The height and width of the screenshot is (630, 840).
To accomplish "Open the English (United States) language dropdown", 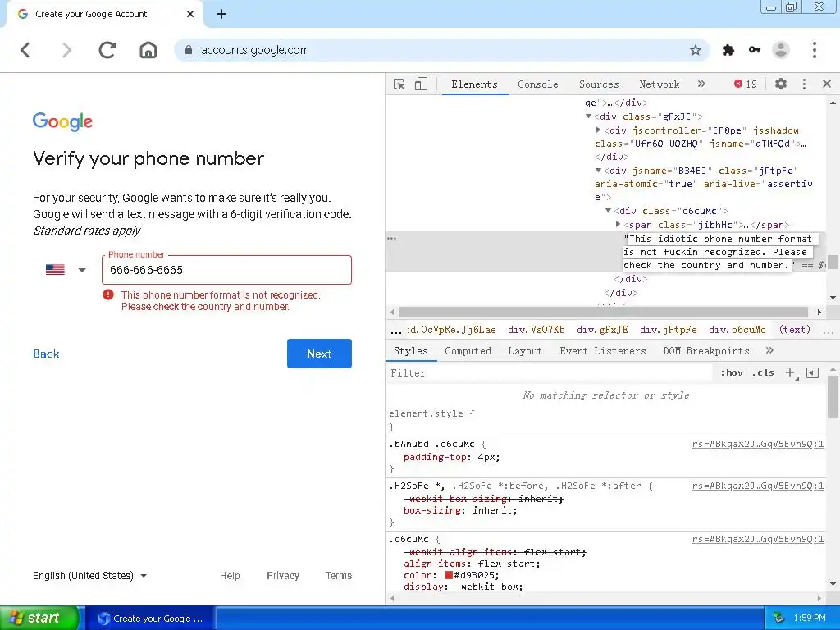I will (90, 575).
